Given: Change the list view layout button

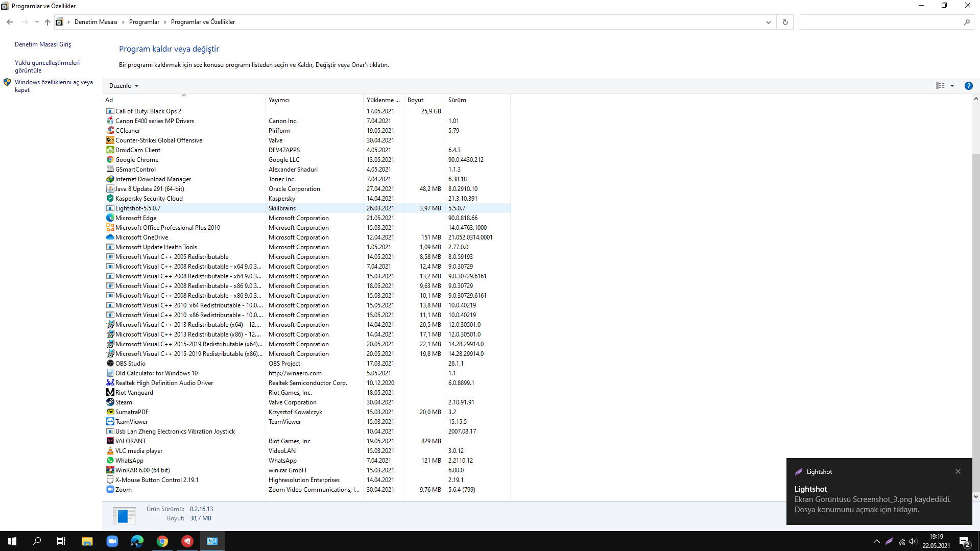Looking at the screenshot, I should coord(940,86).
